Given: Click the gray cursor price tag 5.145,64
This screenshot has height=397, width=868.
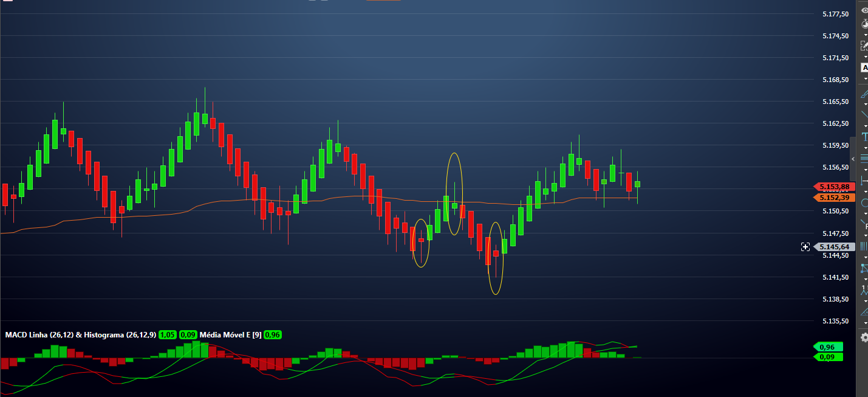Looking at the screenshot, I should click(x=834, y=247).
